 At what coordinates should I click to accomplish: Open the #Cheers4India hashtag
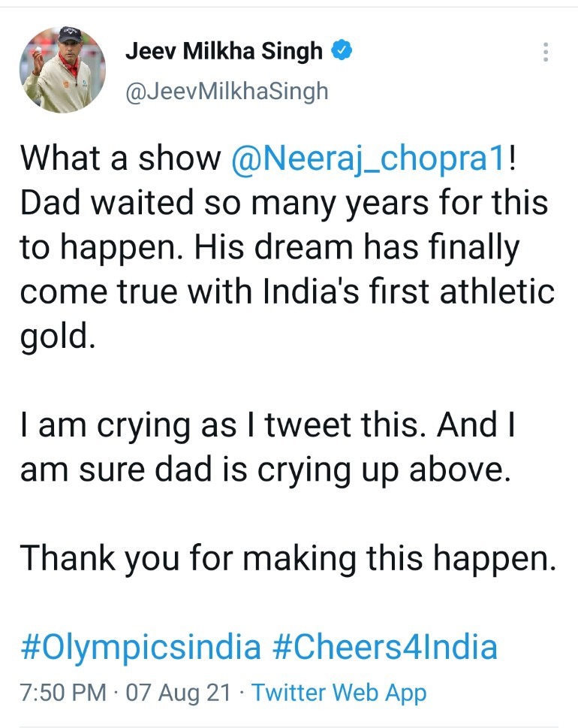(x=383, y=646)
